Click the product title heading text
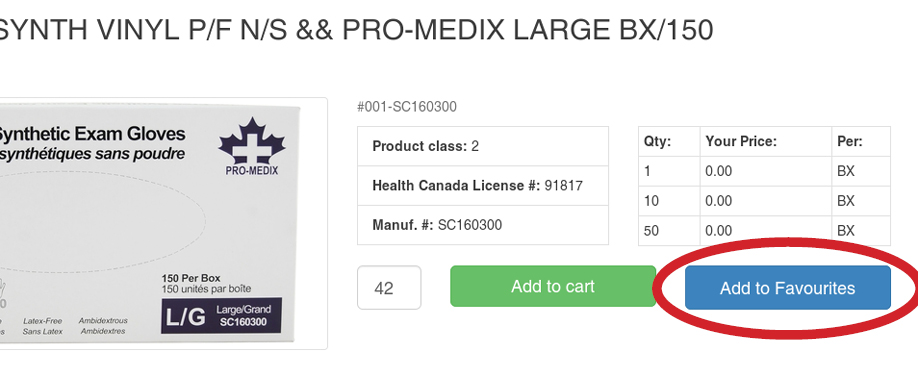918x381 pixels. click(356, 30)
